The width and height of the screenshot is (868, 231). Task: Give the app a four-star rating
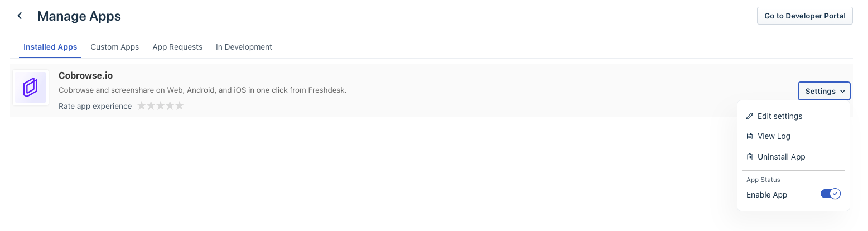click(170, 106)
